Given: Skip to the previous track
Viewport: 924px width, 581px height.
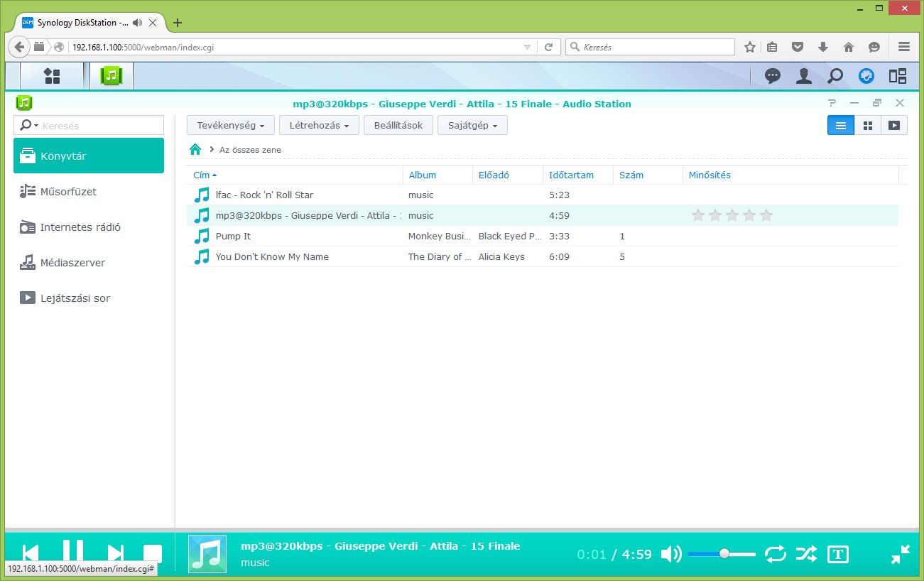Looking at the screenshot, I should click(x=31, y=553).
